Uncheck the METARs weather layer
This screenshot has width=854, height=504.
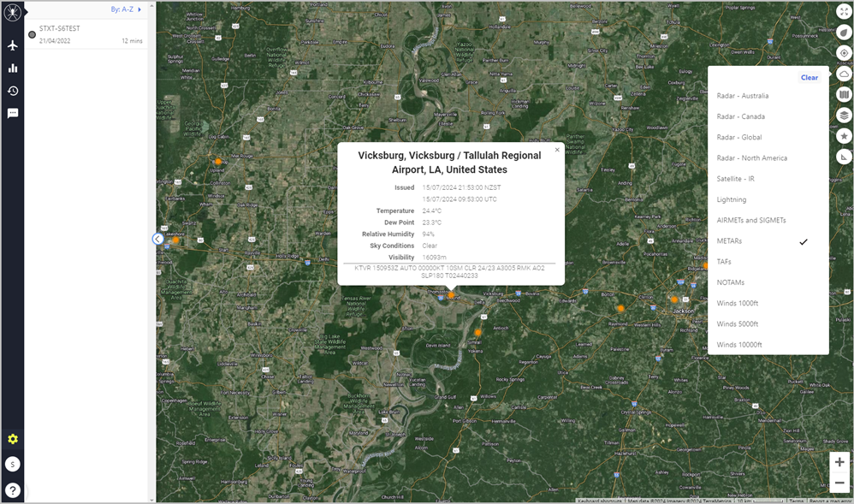coord(768,240)
